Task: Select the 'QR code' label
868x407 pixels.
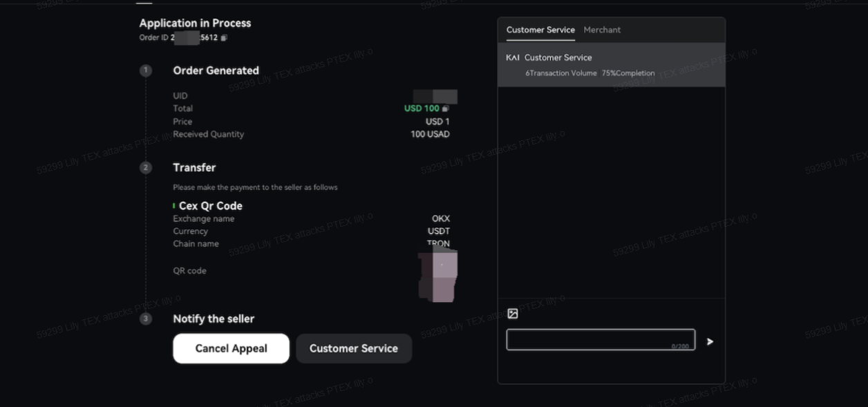Action: (189, 271)
